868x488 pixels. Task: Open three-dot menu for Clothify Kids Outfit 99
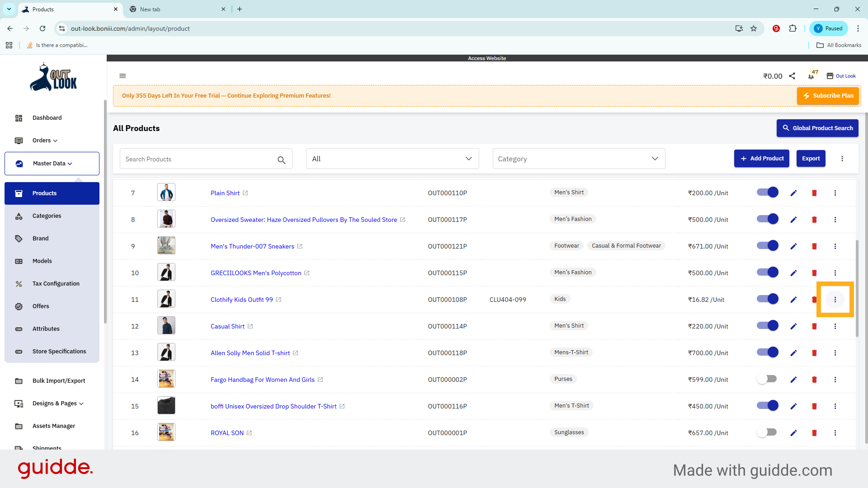[x=835, y=300]
